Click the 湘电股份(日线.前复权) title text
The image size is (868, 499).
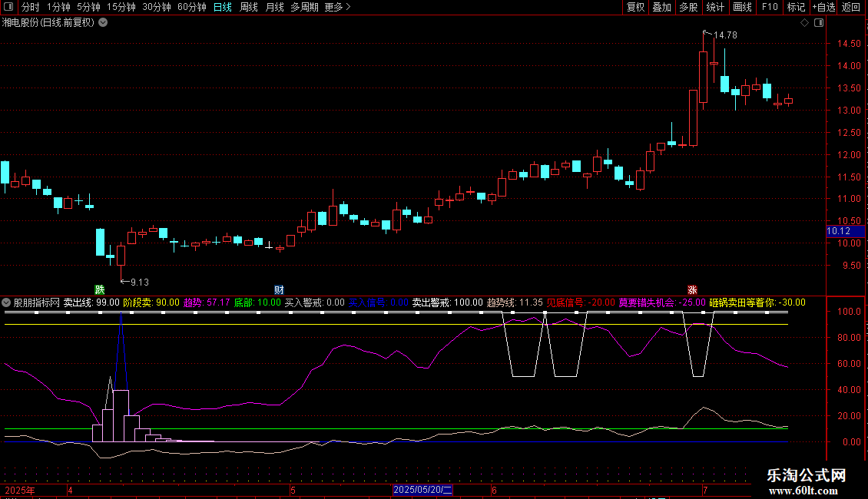pos(48,23)
